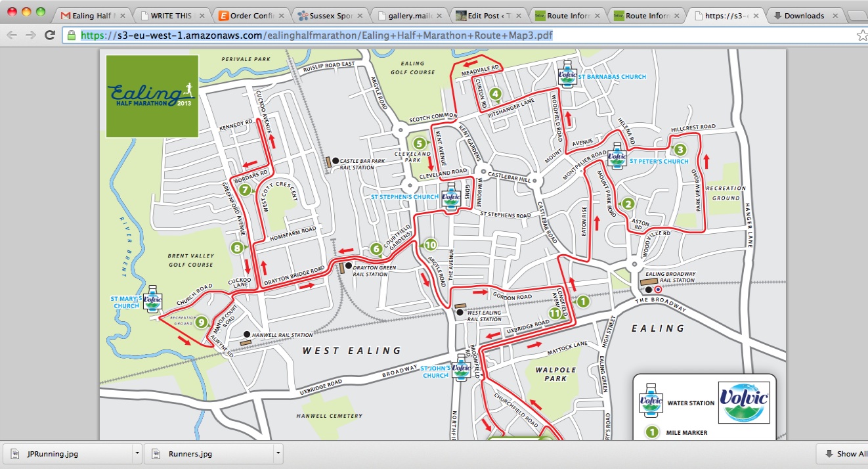Click the Ealing Half Marathon 2013 logo

pos(152,96)
